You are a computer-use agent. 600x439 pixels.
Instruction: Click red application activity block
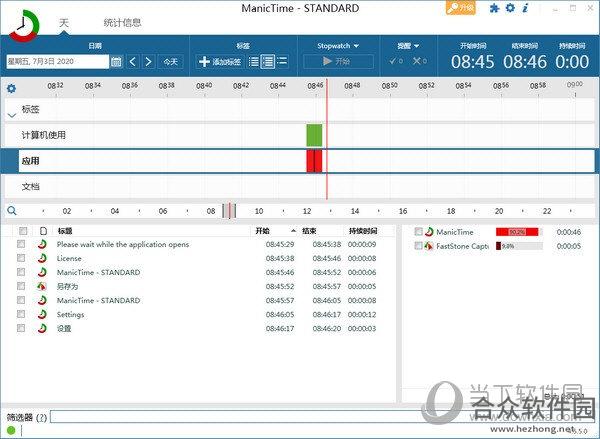pyautogui.click(x=314, y=161)
